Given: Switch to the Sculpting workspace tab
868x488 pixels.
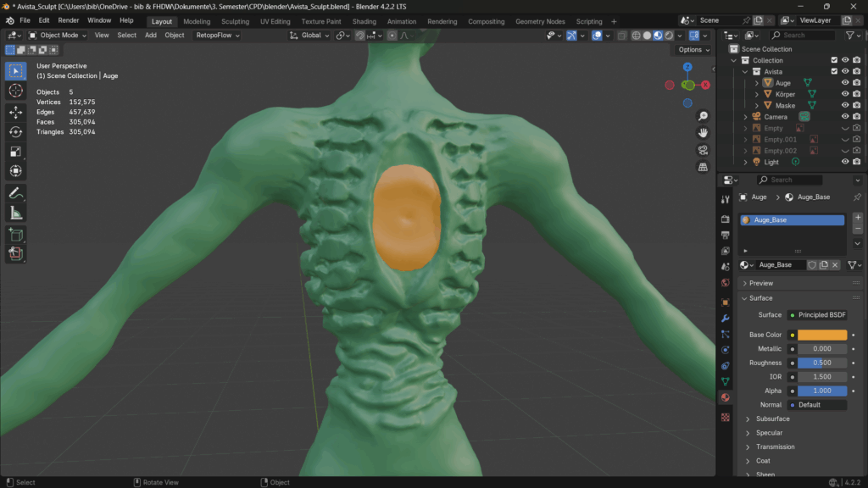Looking at the screenshot, I should point(235,21).
